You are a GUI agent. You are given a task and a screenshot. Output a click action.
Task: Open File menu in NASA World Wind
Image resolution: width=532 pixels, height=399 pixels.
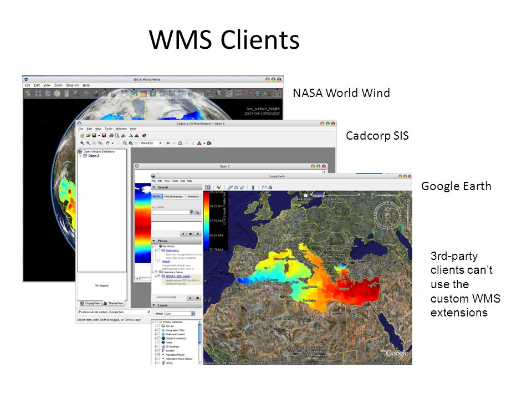[x=28, y=85]
